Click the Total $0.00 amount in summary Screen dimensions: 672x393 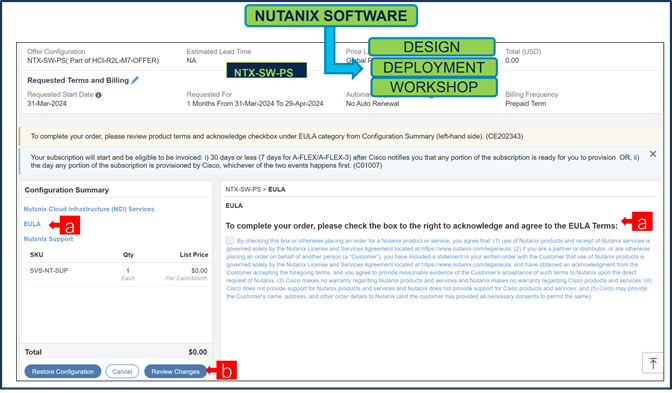pyautogui.click(x=198, y=352)
